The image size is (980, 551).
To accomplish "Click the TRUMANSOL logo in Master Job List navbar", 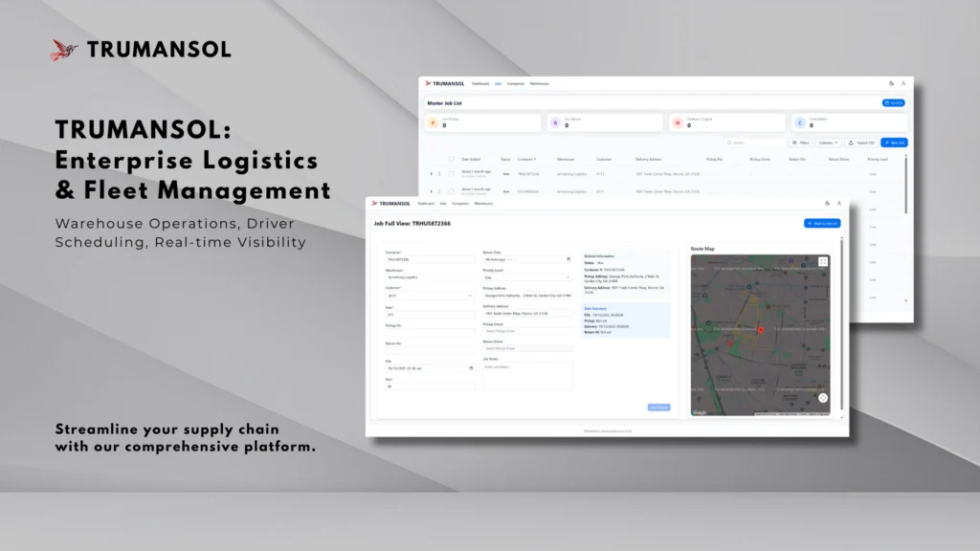I will (x=444, y=83).
